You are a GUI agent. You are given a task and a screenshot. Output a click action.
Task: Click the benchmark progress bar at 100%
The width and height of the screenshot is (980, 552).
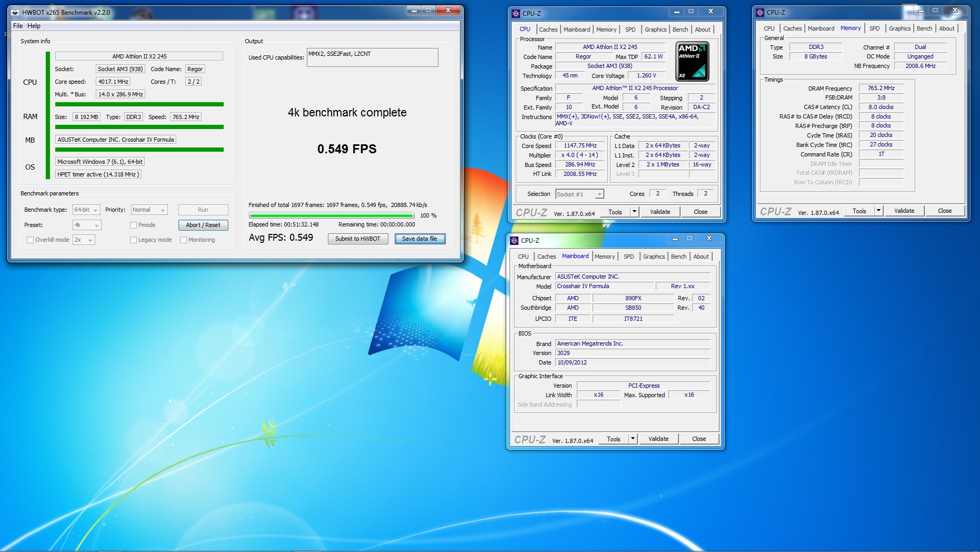pos(332,215)
